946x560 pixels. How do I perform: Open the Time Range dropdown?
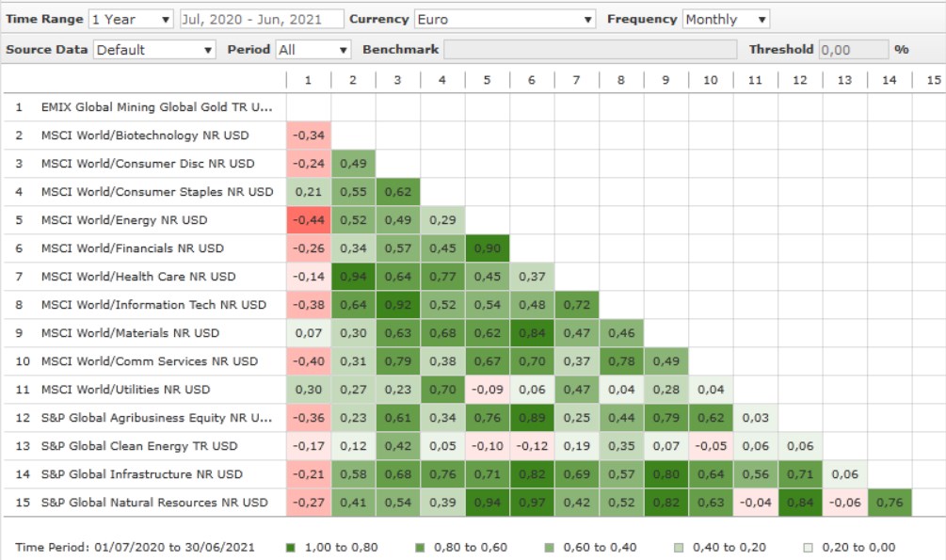[131, 19]
